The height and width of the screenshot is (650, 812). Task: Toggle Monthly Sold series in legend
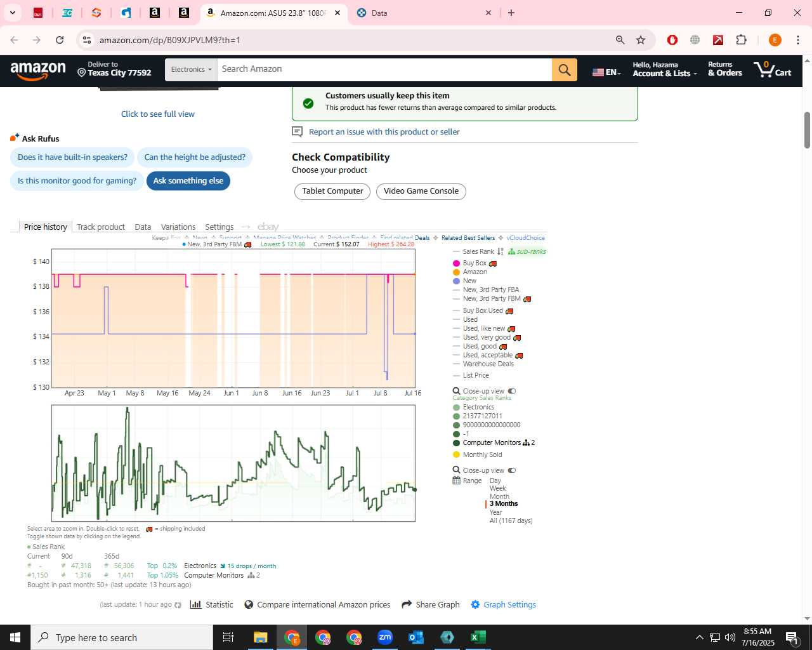click(478, 454)
